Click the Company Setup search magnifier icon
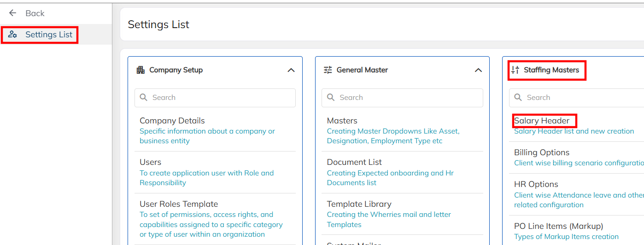 point(144,98)
